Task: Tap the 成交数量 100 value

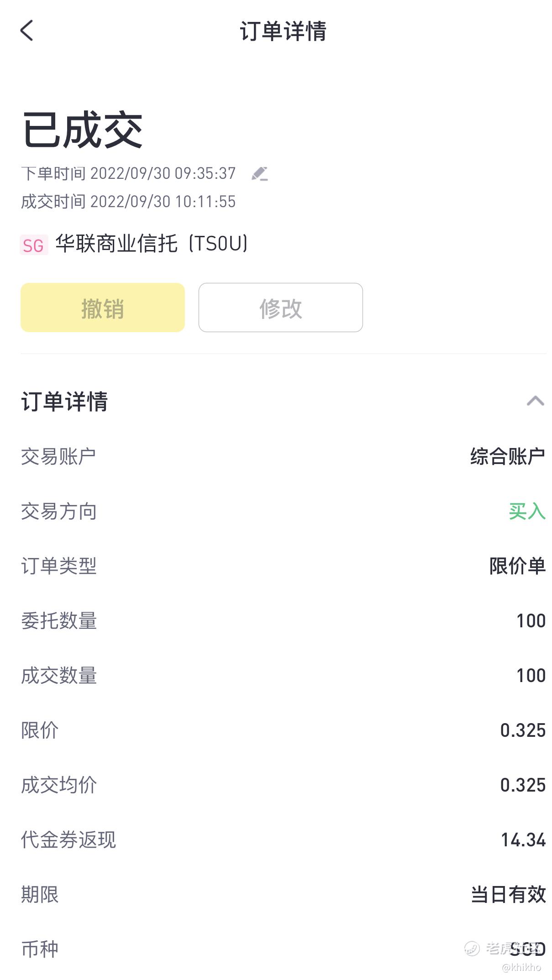Action: tap(531, 676)
